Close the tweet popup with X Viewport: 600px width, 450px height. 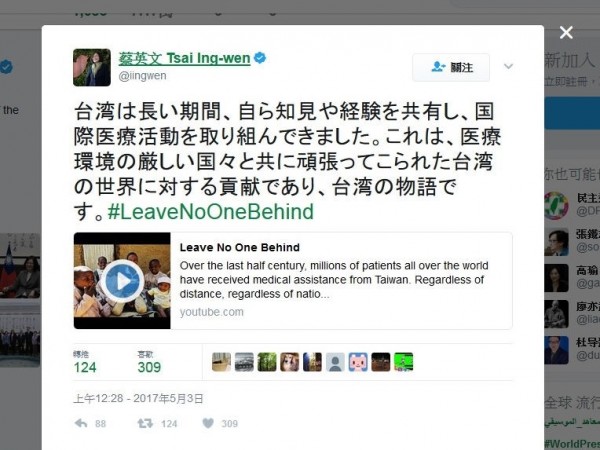[566, 33]
